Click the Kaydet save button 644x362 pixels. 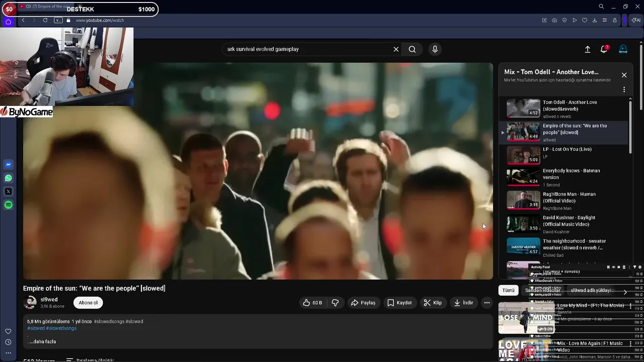(x=399, y=303)
